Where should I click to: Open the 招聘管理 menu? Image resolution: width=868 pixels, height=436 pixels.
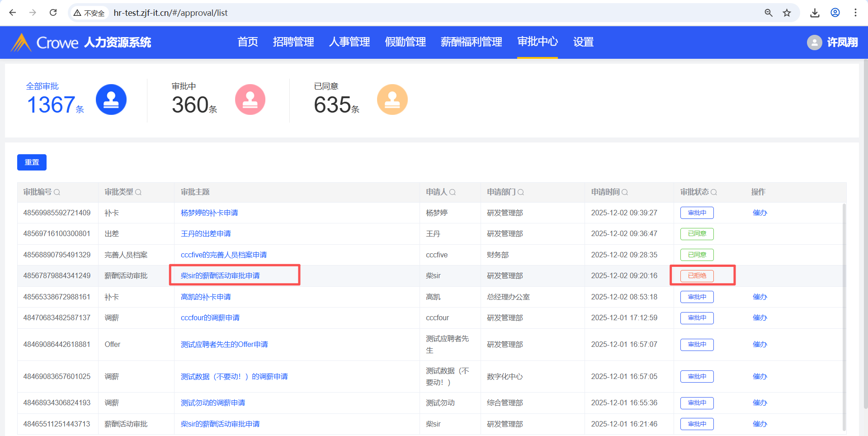pos(293,42)
